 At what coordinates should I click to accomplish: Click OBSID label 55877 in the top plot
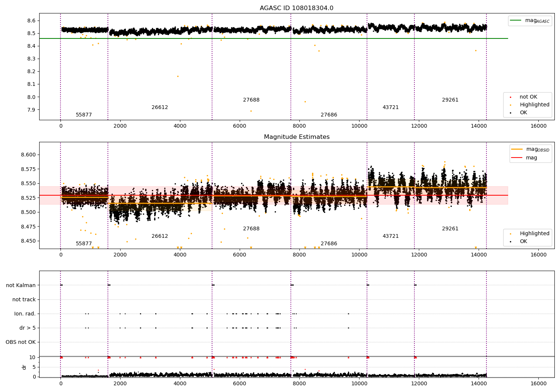(x=84, y=115)
